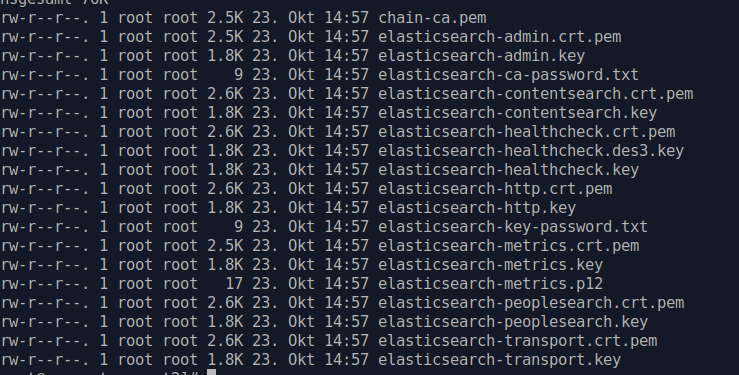Click elasticsearch-admin.key filename

482,56
